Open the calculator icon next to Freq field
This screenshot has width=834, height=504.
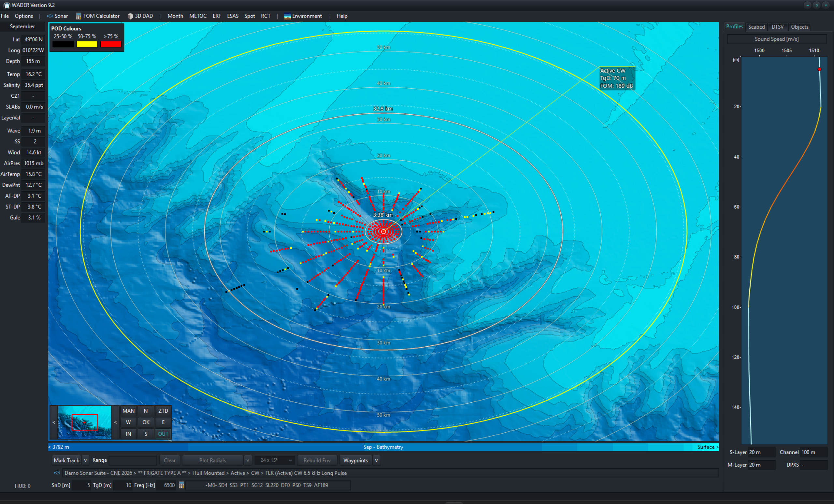click(x=181, y=485)
